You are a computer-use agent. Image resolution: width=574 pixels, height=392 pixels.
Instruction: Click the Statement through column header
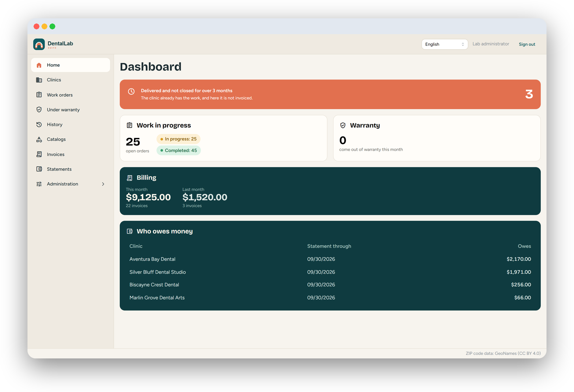click(x=329, y=246)
